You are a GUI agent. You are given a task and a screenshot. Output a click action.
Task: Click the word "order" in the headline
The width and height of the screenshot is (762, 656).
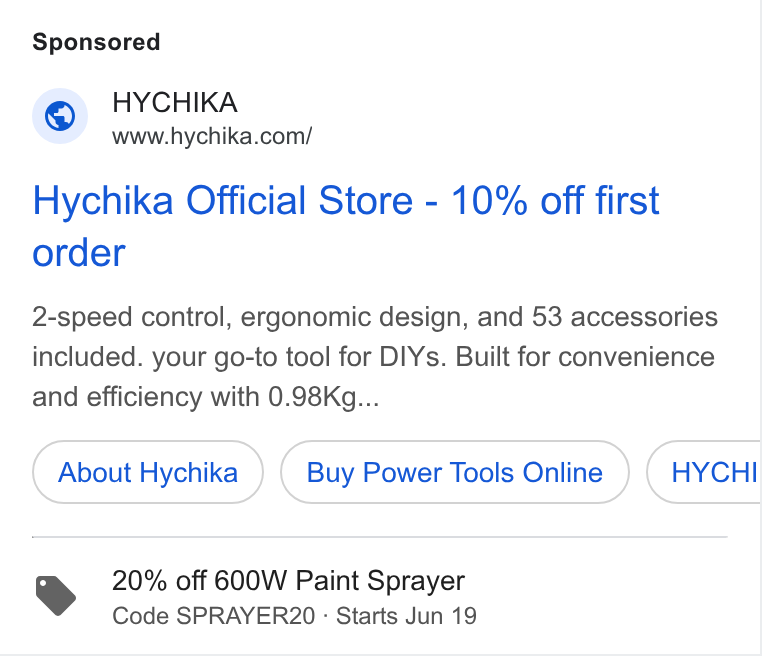coord(79,253)
